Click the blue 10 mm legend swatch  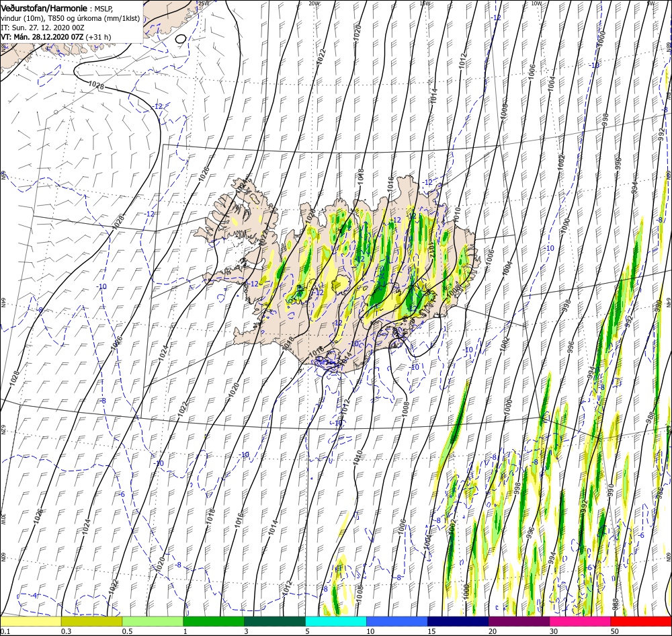(397, 621)
